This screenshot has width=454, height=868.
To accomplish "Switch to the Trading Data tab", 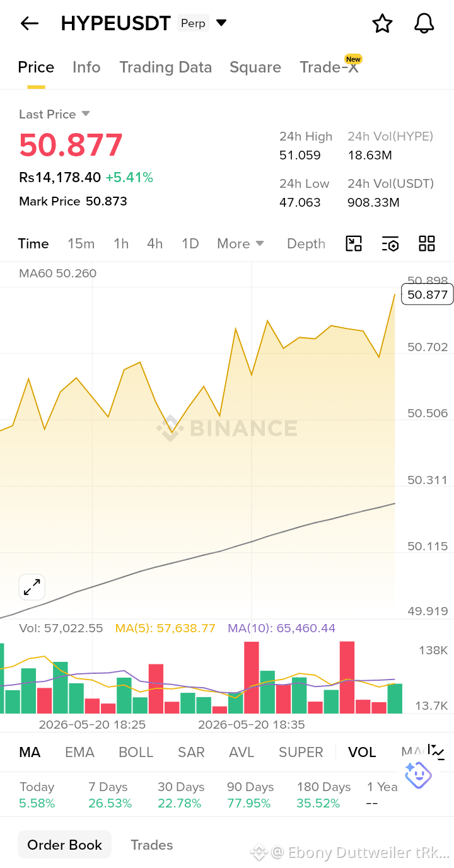I will coord(166,67).
